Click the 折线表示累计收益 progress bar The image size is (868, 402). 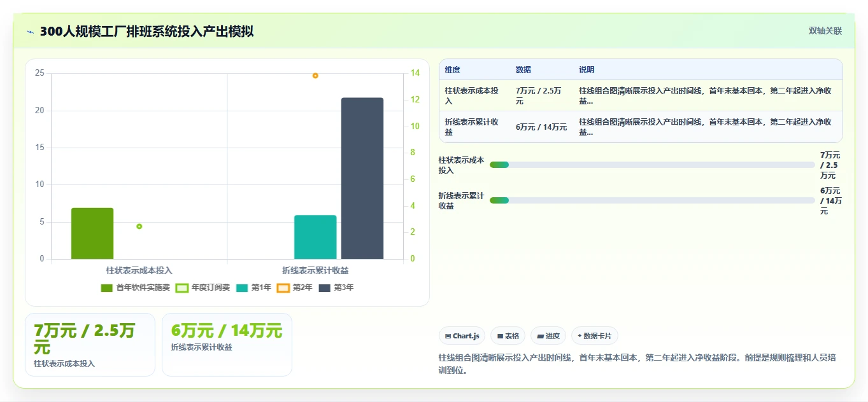pyautogui.click(x=652, y=200)
